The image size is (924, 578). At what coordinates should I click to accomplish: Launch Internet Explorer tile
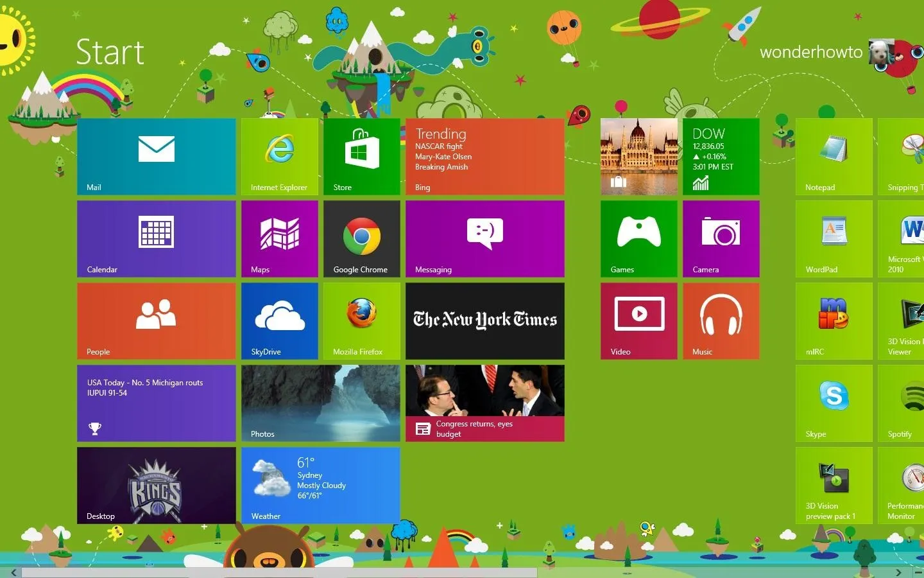[x=280, y=157]
